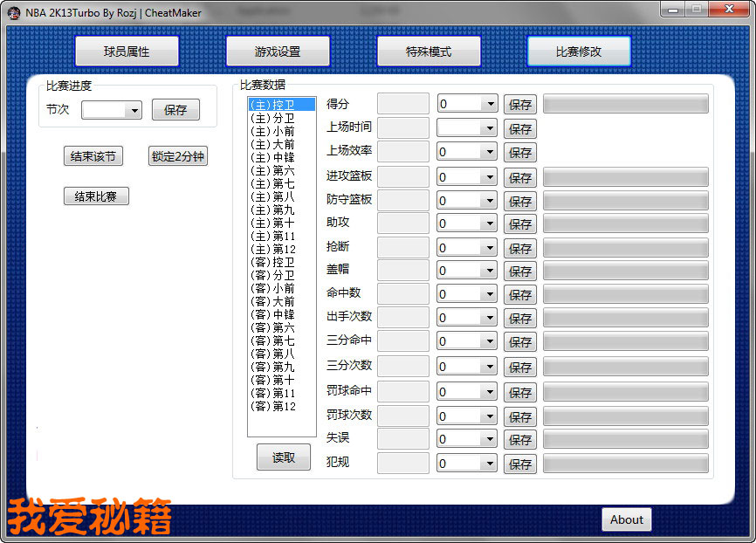756x543 pixels.
Task: Open the 犯规 value dropdown
Action: click(x=490, y=464)
